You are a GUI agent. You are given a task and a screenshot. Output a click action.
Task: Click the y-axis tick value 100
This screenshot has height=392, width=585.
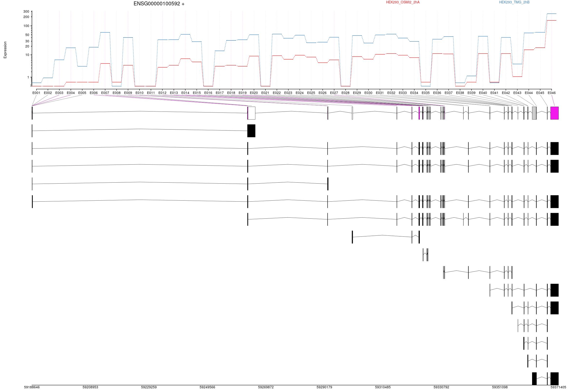26,26
